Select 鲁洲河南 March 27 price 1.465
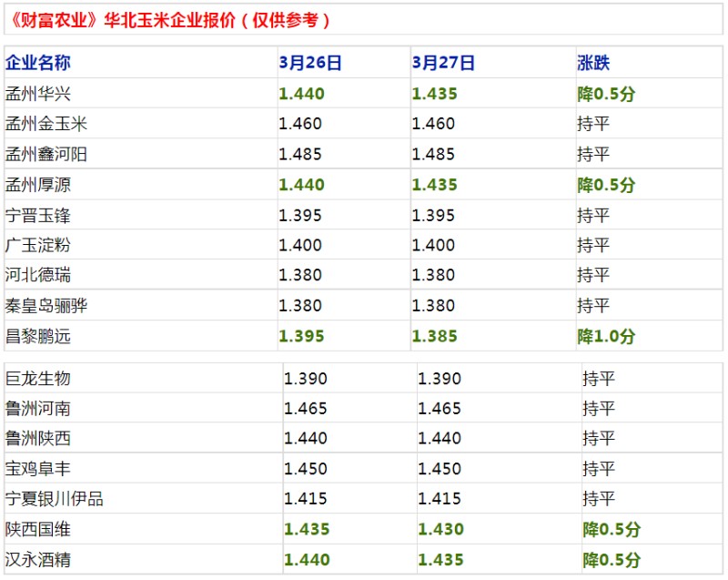 click(x=440, y=409)
